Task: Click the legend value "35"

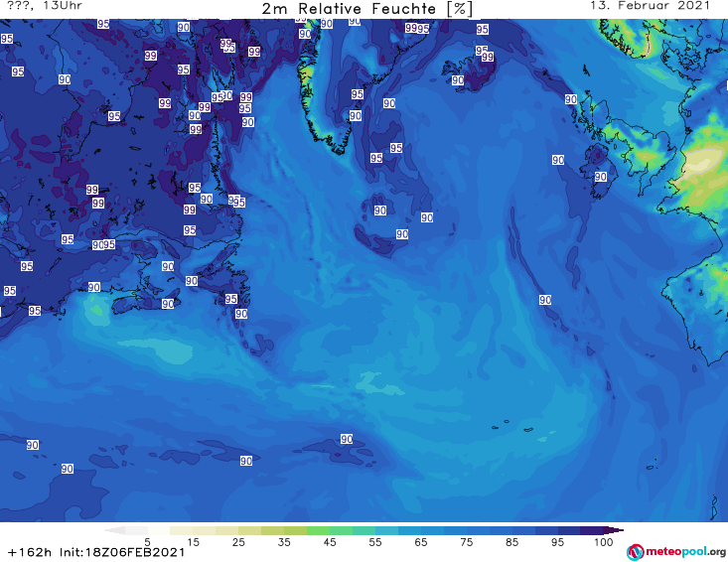Action: 284,542
